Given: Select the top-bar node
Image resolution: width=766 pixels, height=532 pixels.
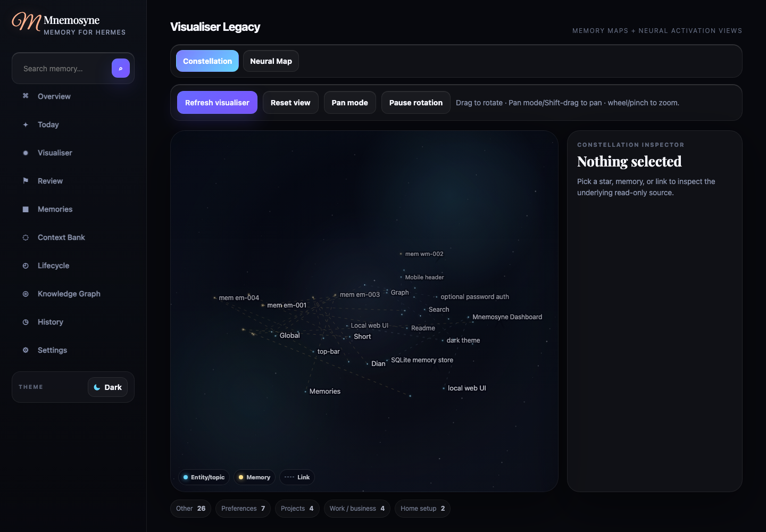Looking at the screenshot, I should tap(313, 352).
